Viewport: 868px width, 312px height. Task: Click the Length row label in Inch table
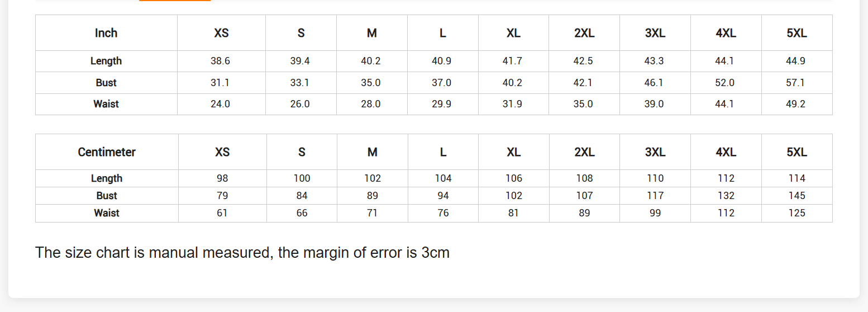coord(106,61)
